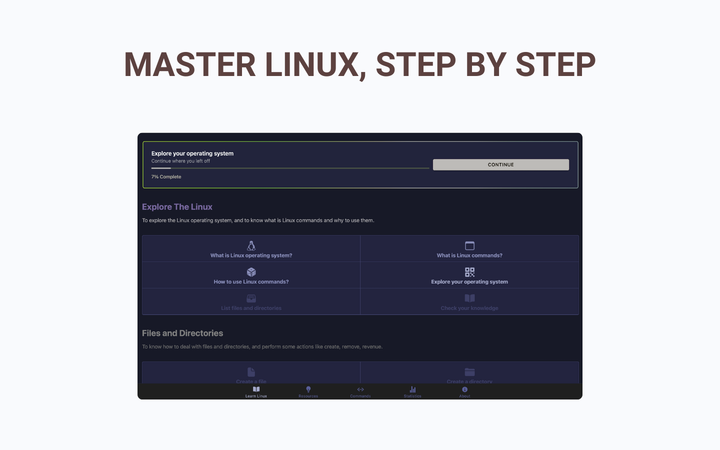Click the Master Linux, Step by Step title
The image size is (720, 450).
pyautogui.click(x=360, y=64)
